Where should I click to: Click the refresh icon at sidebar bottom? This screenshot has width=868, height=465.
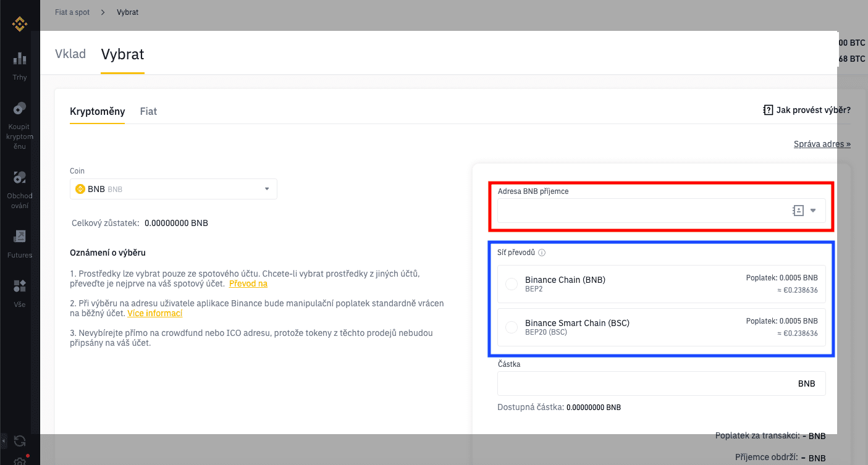click(x=20, y=441)
